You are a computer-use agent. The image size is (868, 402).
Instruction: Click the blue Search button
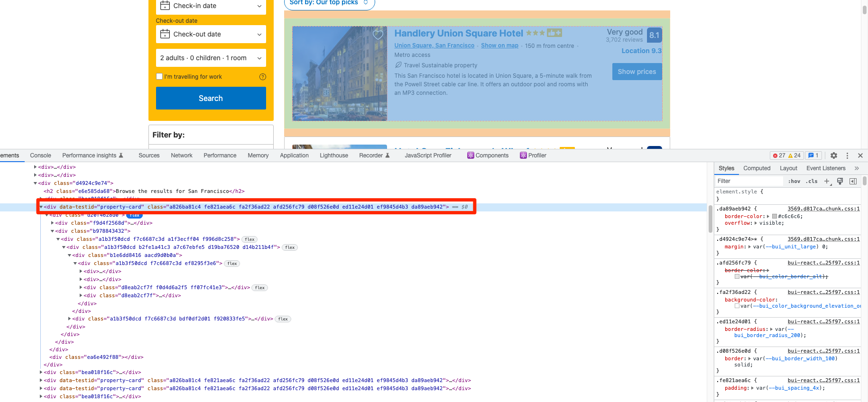211,98
